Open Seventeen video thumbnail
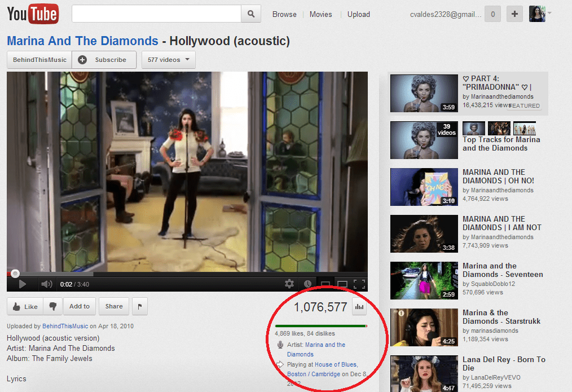Viewport: 572px width, 392px height. [424, 280]
